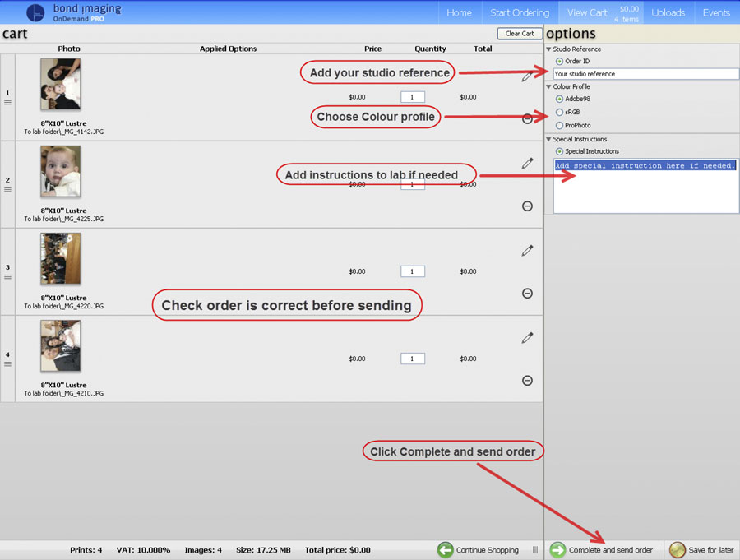Go to the Uploads tab

(x=668, y=12)
